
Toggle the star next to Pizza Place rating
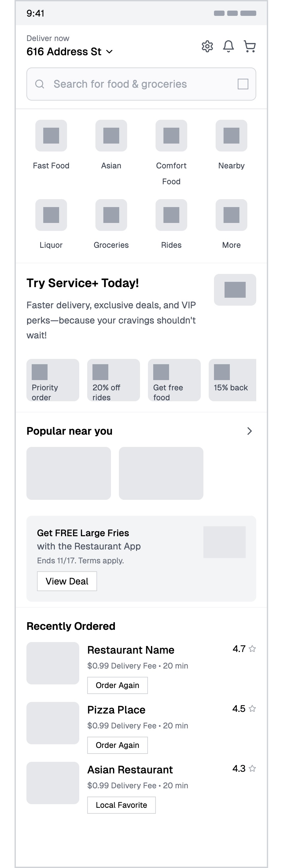click(252, 709)
